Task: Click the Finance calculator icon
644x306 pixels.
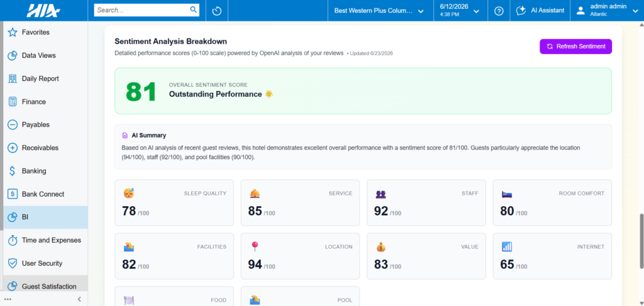Action: pyautogui.click(x=13, y=102)
